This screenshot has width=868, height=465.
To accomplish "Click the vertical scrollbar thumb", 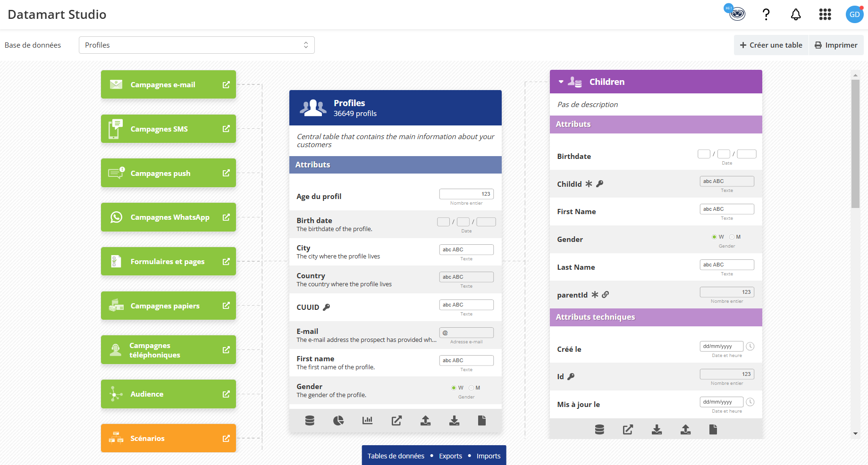I will tap(855, 143).
